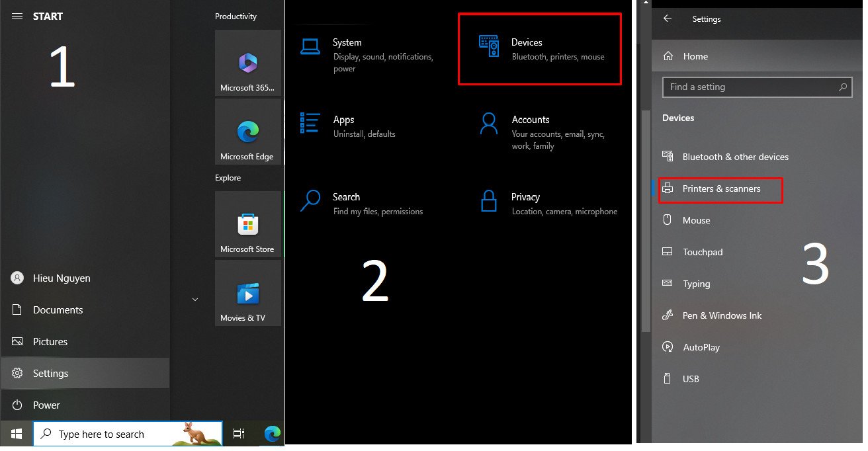The height and width of the screenshot is (451, 868).
Task: Click the Find a setting search box
Action: click(757, 87)
